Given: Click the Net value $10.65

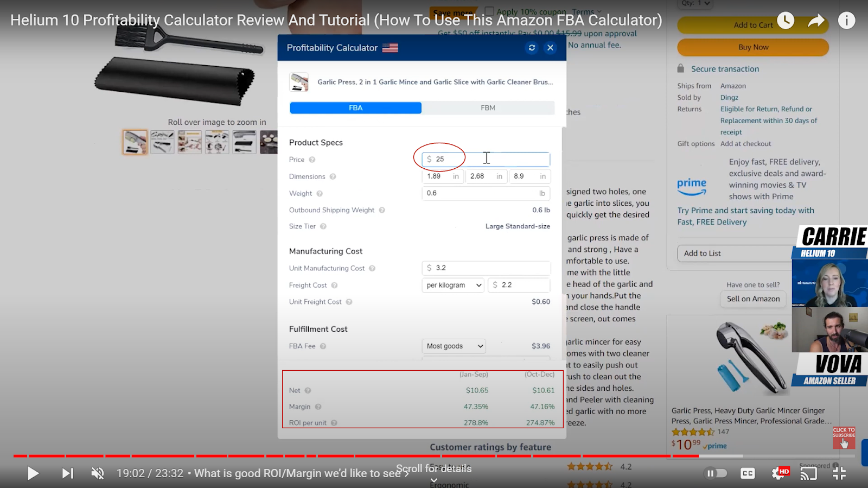Looking at the screenshot, I should coord(477,390).
